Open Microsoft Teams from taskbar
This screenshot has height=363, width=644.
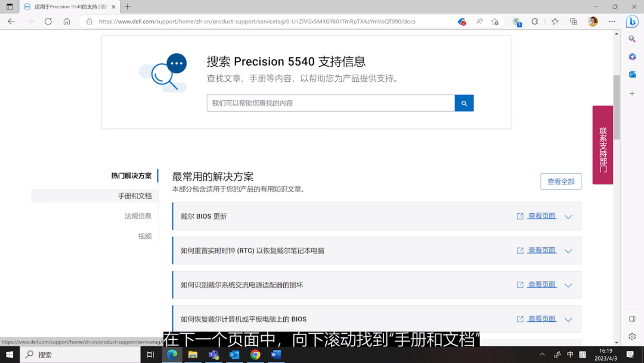point(213,355)
